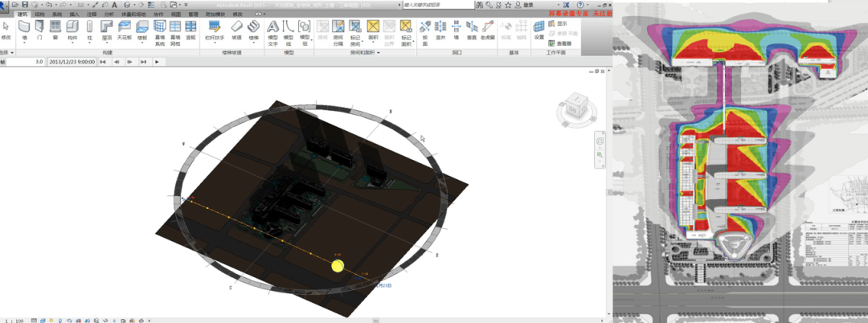Open the Stair (楼梯) dropdown arrow
Viewport: 868px width, 323px height.
[x=254, y=43]
